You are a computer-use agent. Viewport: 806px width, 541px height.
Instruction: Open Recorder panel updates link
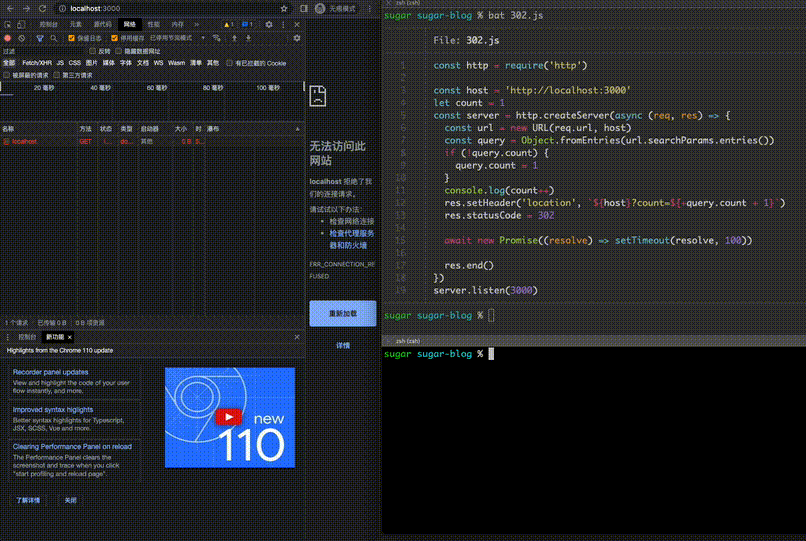pyautogui.click(x=50, y=372)
